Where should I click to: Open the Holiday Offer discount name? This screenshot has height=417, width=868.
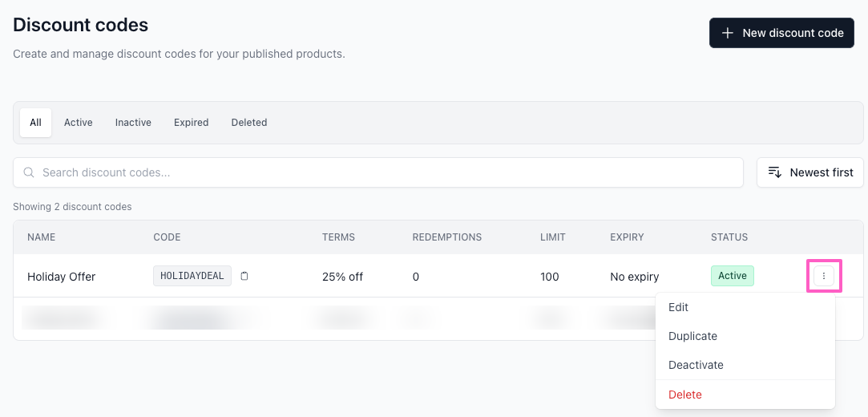[x=61, y=277]
